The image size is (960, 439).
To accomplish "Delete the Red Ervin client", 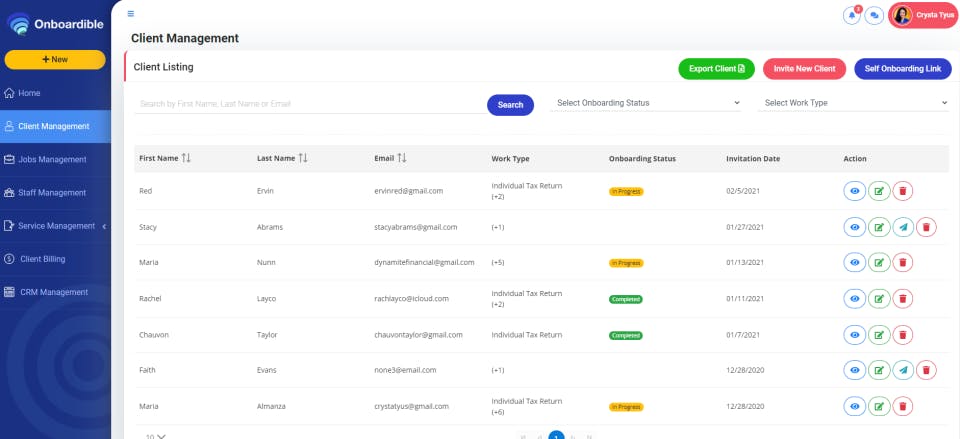I will coord(902,191).
